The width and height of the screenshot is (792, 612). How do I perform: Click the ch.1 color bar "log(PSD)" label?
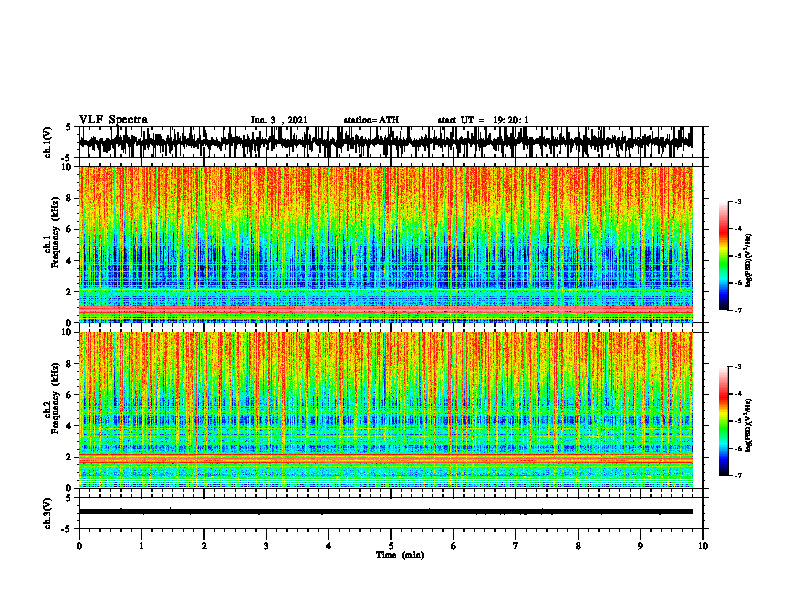click(x=750, y=261)
